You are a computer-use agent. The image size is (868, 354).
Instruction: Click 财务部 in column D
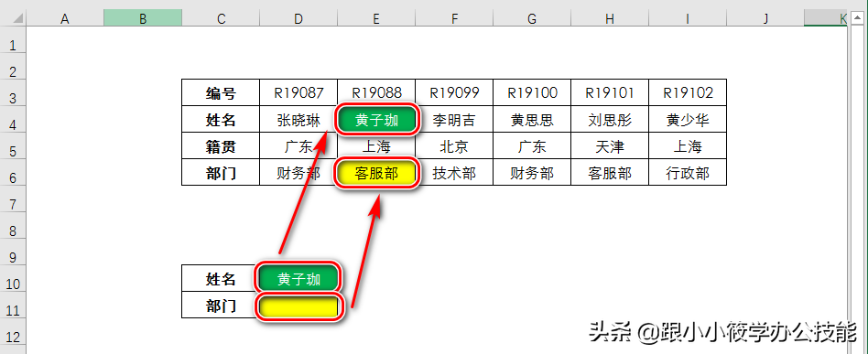(x=298, y=172)
